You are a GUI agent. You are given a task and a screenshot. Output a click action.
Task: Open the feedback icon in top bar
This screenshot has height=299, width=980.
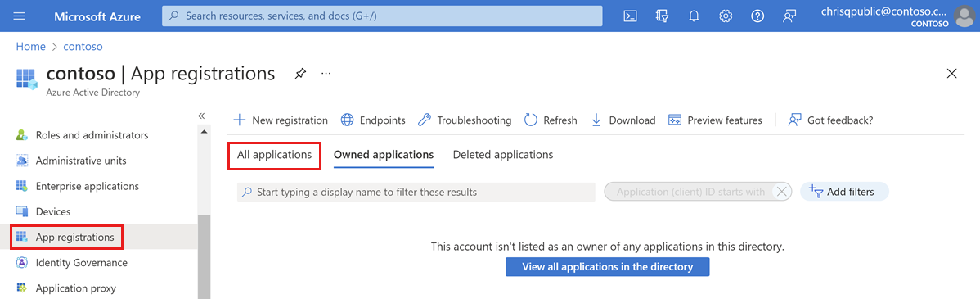(789, 16)
